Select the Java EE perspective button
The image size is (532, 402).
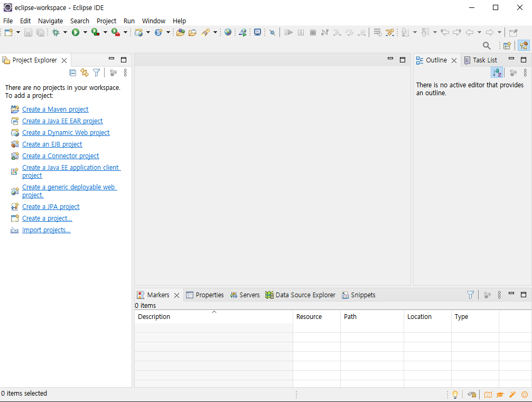(524, 45)
